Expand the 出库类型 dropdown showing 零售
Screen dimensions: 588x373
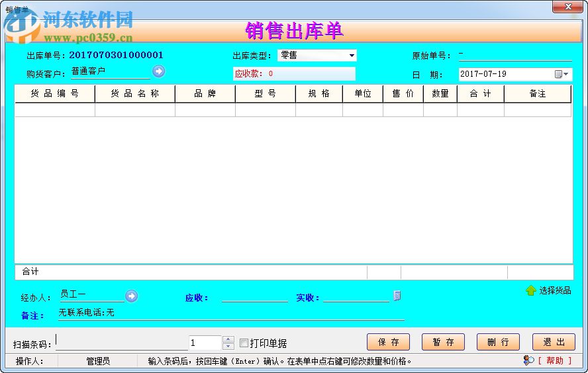[x=352, y=56]
